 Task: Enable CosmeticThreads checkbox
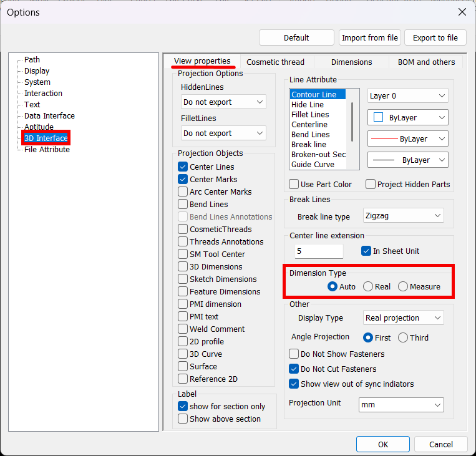click(x=183, y=229)
